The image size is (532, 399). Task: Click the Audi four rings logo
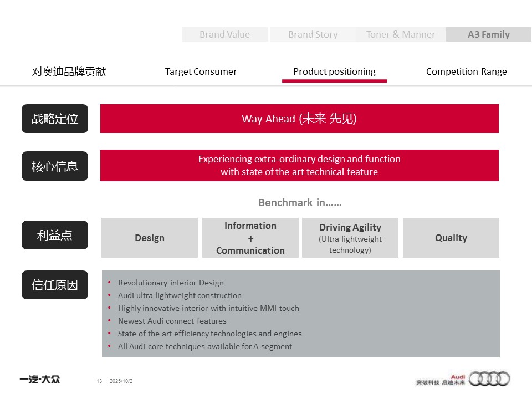(489, 378)
